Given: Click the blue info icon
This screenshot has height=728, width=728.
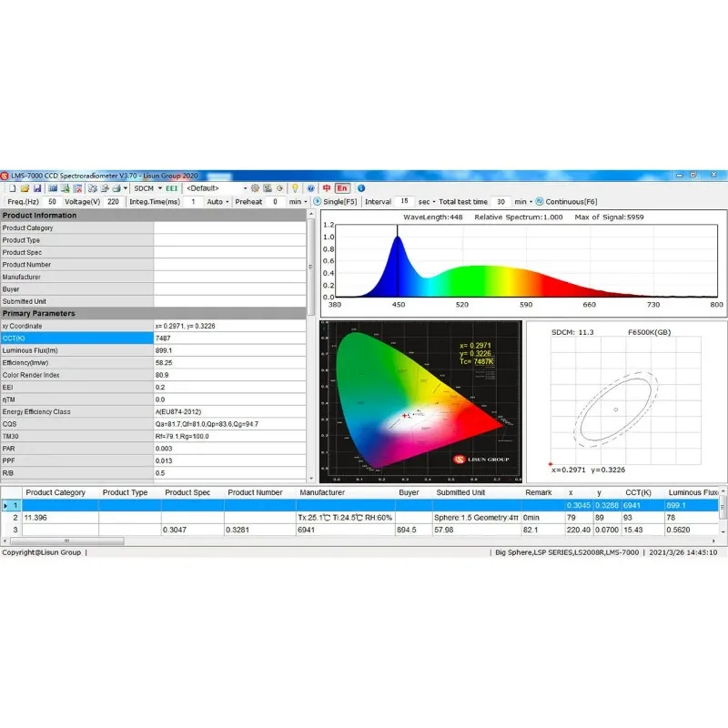Looking at the screenshot, I should click(x=361, y=188).
